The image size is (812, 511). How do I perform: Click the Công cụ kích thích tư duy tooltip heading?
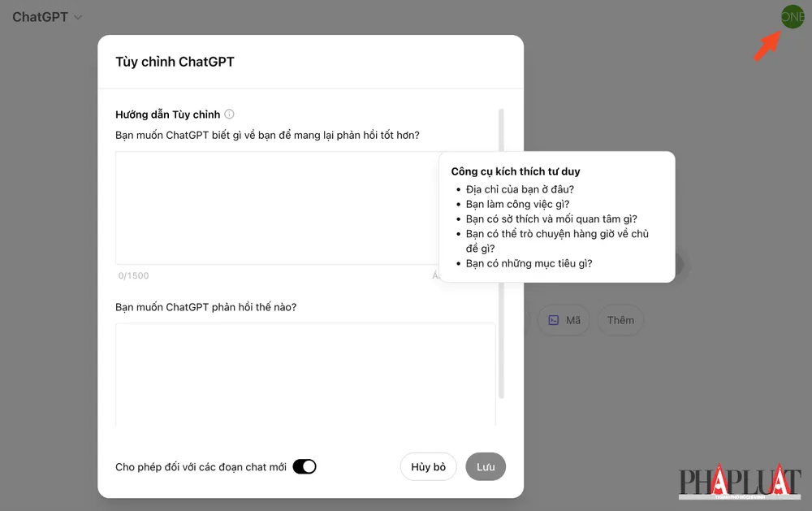[516, 171]
